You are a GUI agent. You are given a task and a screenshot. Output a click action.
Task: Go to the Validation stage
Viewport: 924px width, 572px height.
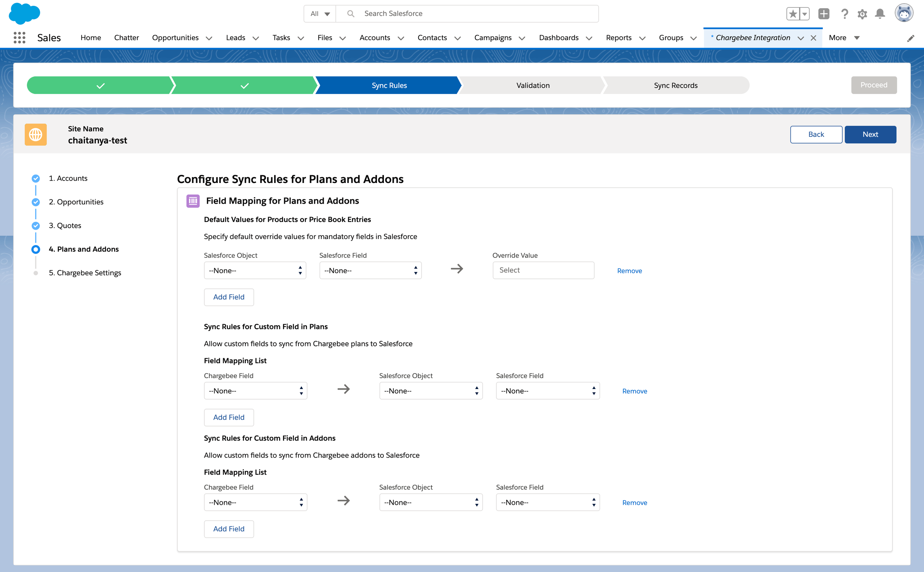[x=533, y=86]
